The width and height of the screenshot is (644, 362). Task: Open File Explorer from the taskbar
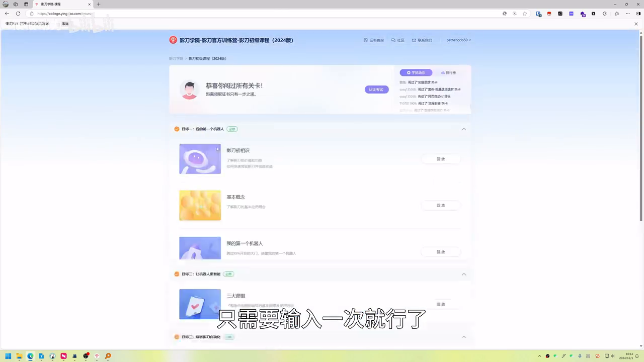19,356
